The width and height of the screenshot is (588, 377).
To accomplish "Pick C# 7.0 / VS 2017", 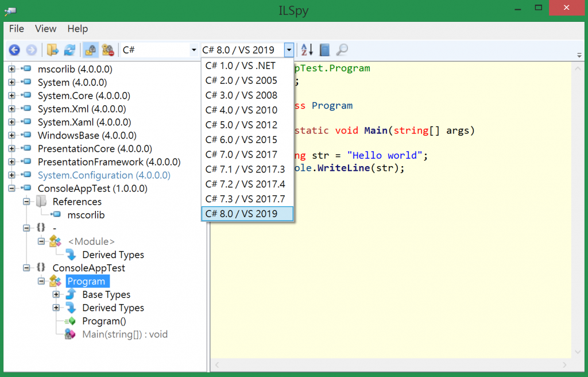I will coord(247,155).
